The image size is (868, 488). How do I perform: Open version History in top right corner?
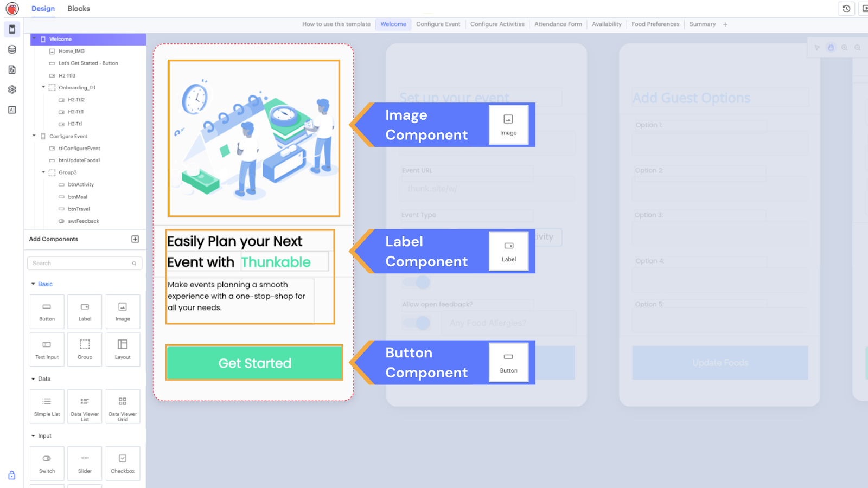[846, 8]
